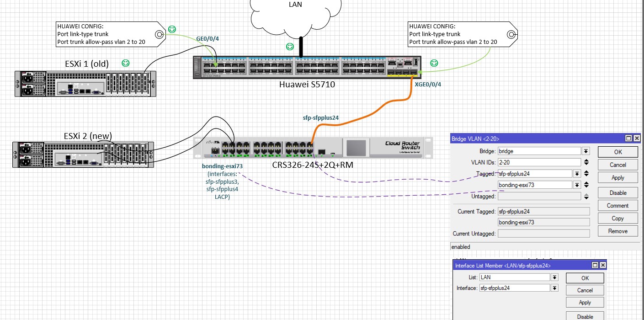Click OK in the Bridge VLAN dialog
Screen dimensions: 644x320
coord(617,152)
